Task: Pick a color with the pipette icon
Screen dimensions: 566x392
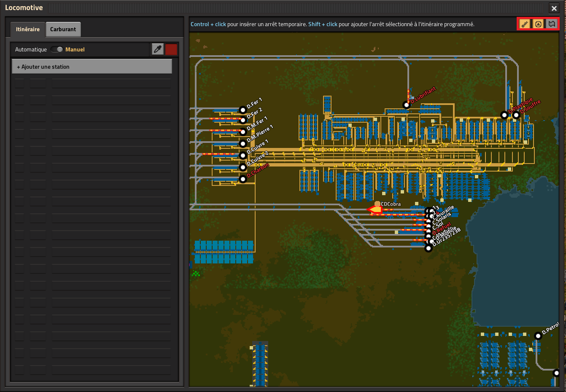Action: click(x=158, y=49)
